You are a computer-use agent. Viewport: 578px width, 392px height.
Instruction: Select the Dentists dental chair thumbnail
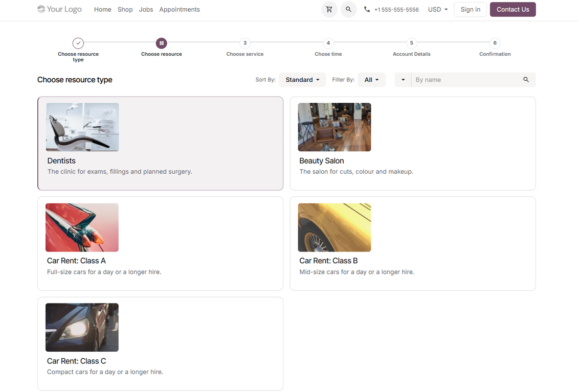[82, 127]
